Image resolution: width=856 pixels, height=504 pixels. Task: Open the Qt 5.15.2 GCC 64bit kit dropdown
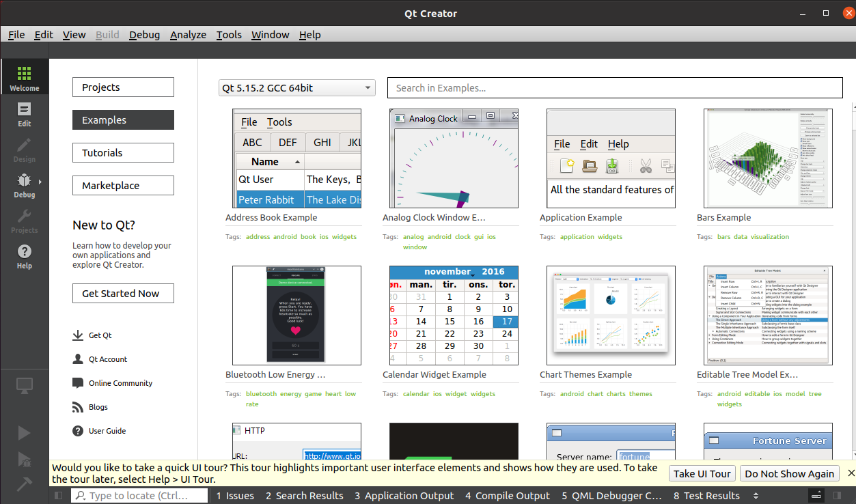tap(296, 87)
